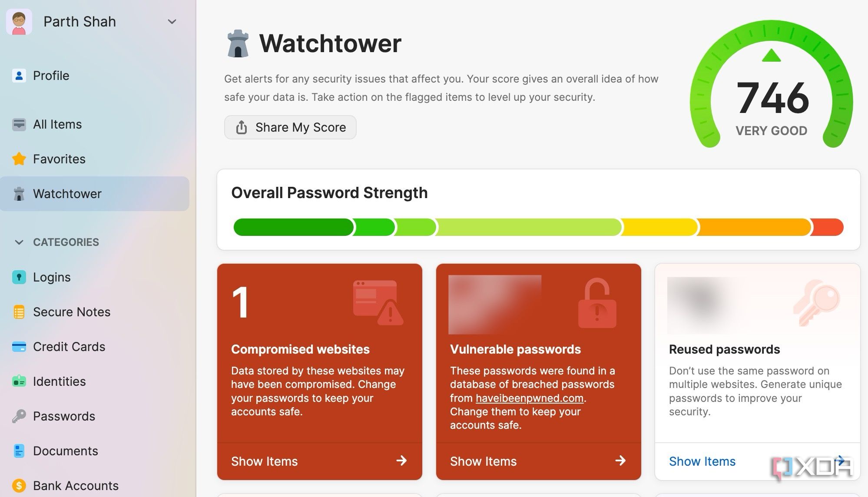Open the Profile section
This screenshot has height=497, width=868.
coord(51,76)
